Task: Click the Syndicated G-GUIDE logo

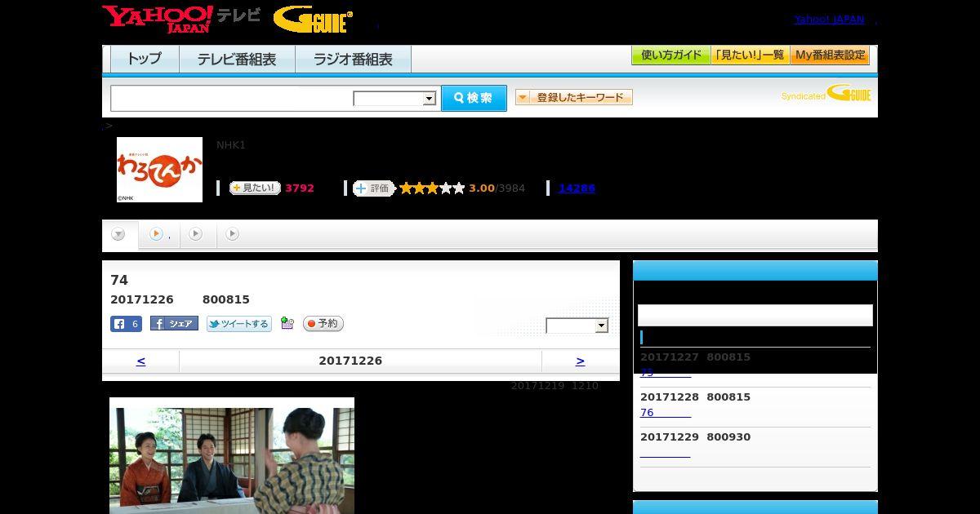Action: pos(826,94)
